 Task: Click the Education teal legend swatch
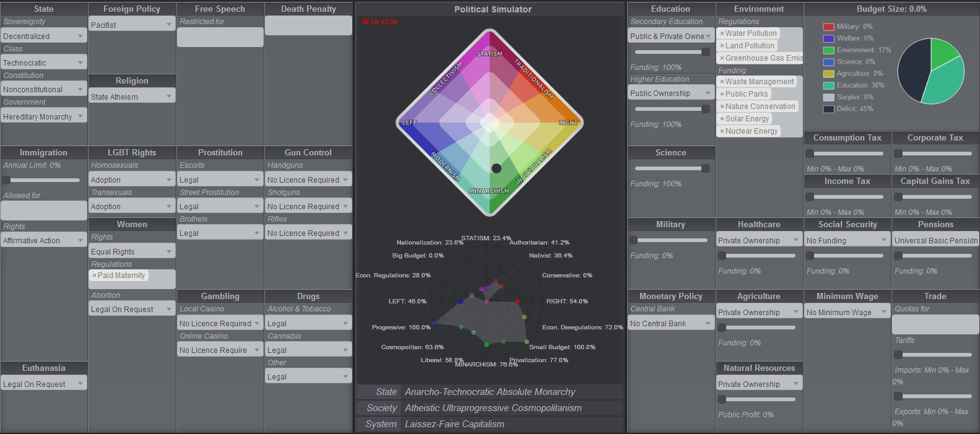point(828,85)
